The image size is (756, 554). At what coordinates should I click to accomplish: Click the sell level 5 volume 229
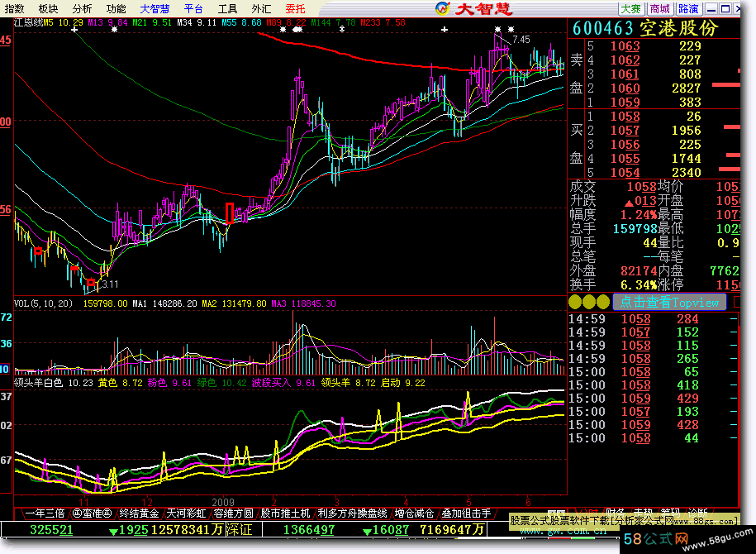tap(689, 46)
